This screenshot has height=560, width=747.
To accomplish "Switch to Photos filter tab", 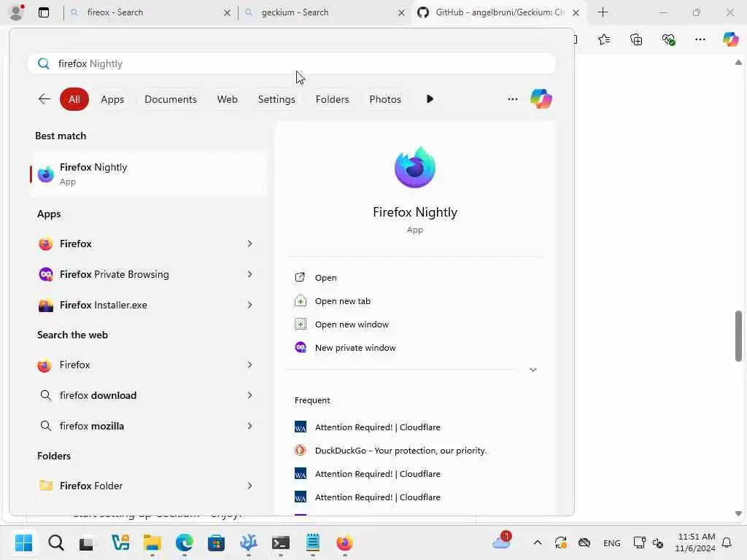I will (385, 99).
